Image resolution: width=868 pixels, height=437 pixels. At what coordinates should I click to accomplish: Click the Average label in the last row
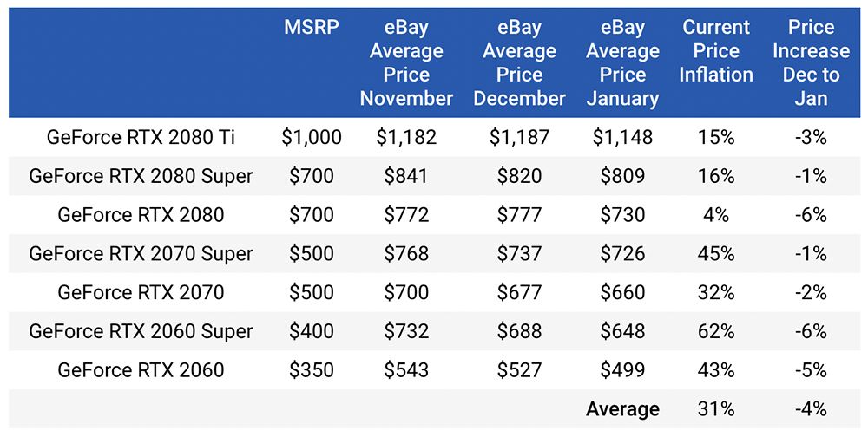(622, 408)
